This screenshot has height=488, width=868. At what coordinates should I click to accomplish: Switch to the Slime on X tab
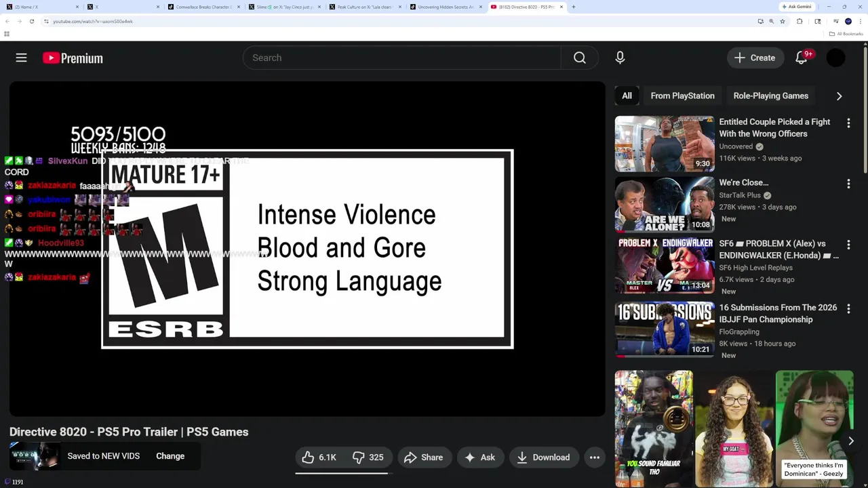coord(285,7)
